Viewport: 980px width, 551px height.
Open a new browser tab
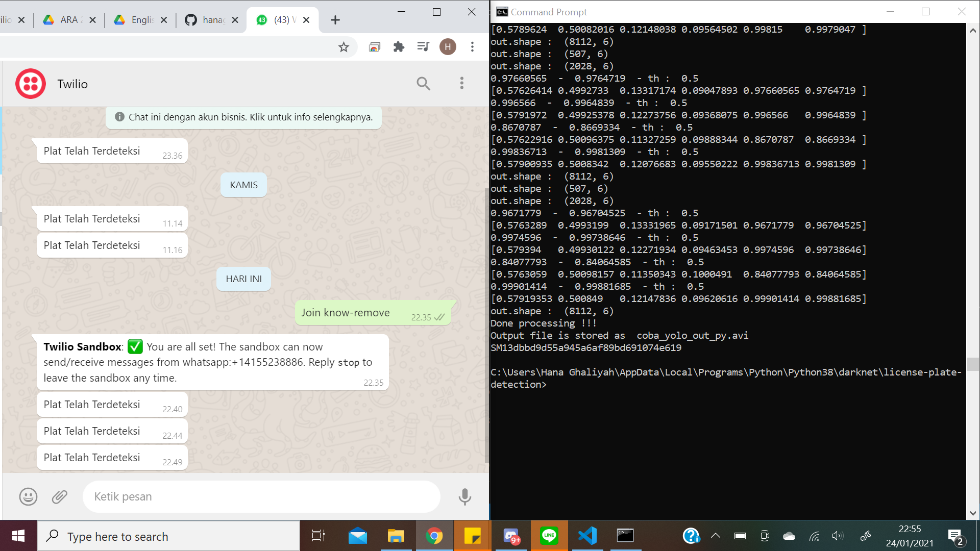point(335,20)
